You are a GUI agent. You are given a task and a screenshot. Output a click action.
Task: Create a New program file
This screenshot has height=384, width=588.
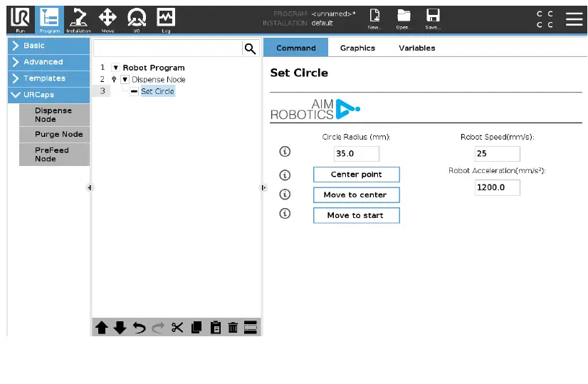[374, 19]
